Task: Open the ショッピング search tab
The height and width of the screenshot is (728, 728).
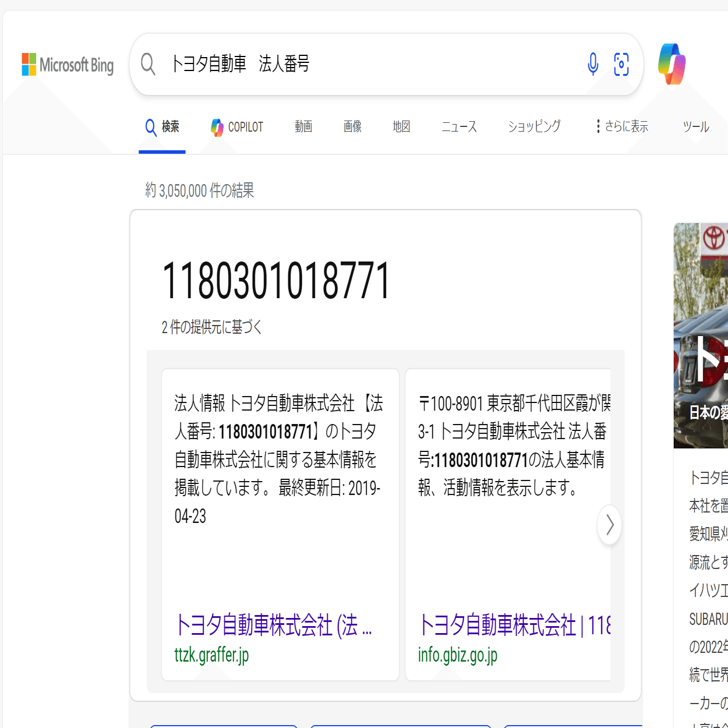Action: click(x=533, y=126)
